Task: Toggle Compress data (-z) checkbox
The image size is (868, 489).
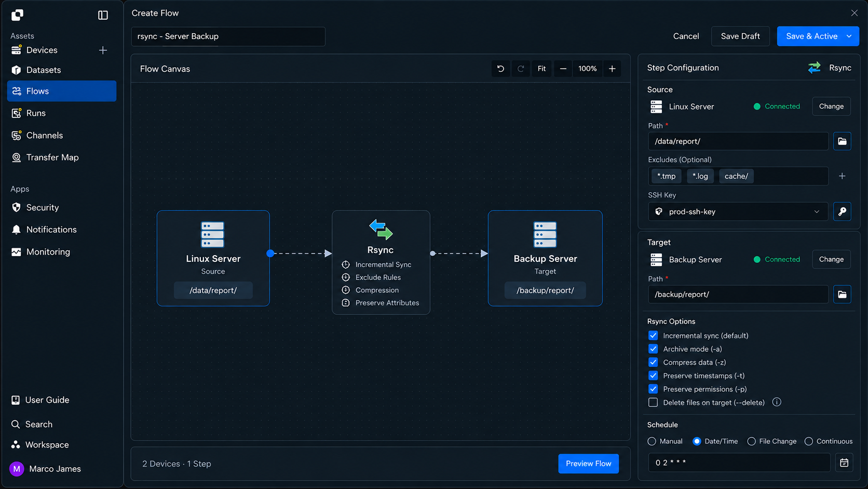Action: pos(653,362)
